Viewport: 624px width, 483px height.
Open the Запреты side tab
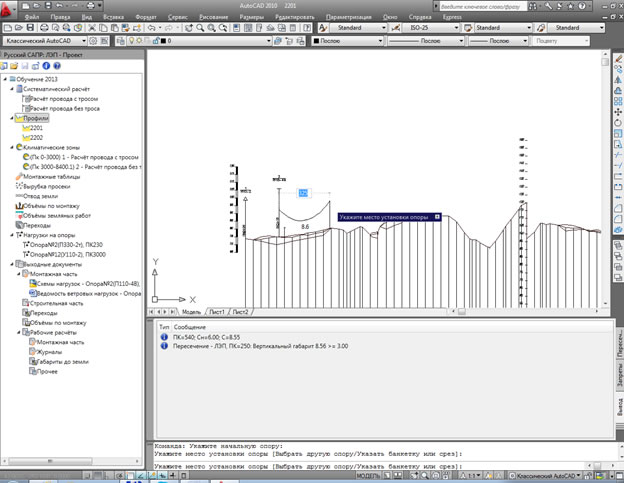tap(620, 374)
